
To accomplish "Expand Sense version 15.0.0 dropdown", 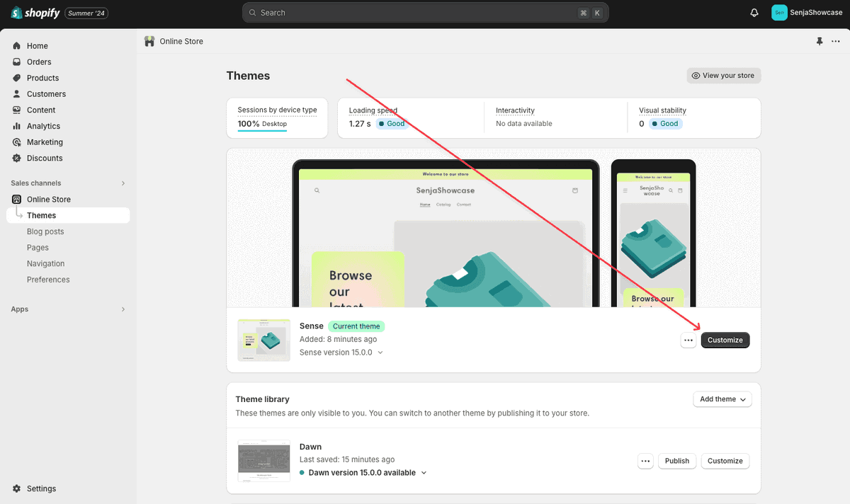I will coord(341,353).
